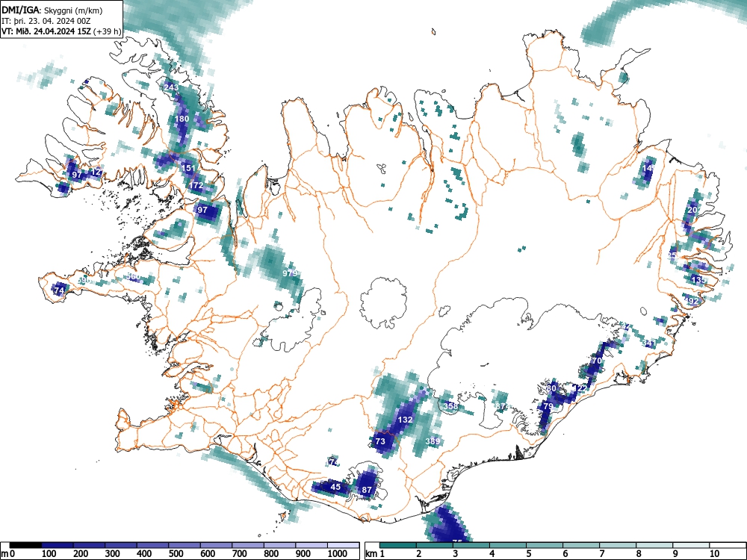Click the 151 visibility value on the map
Image resolution: width=747 pixels, height=560 pixels.
[x=189, y=168]
